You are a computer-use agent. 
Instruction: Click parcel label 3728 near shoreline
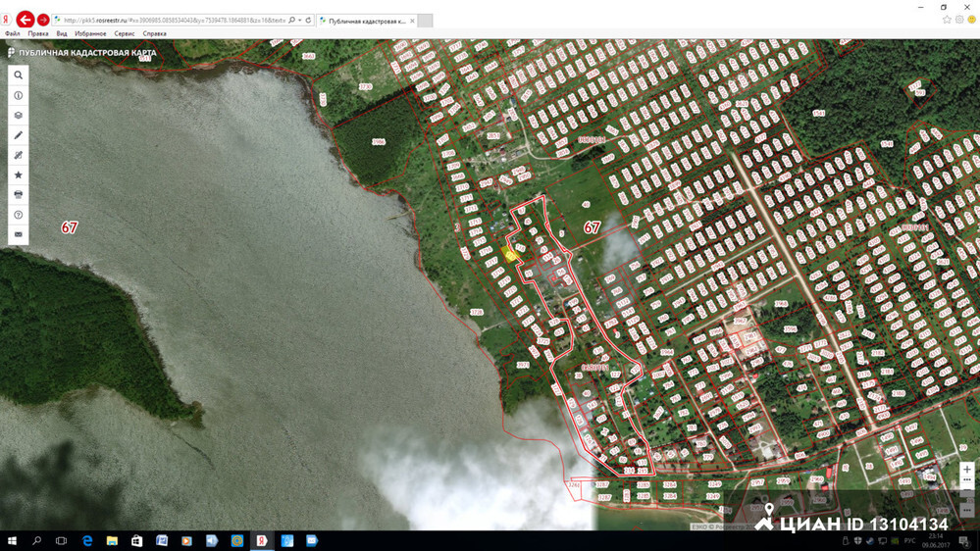[476, 312]
